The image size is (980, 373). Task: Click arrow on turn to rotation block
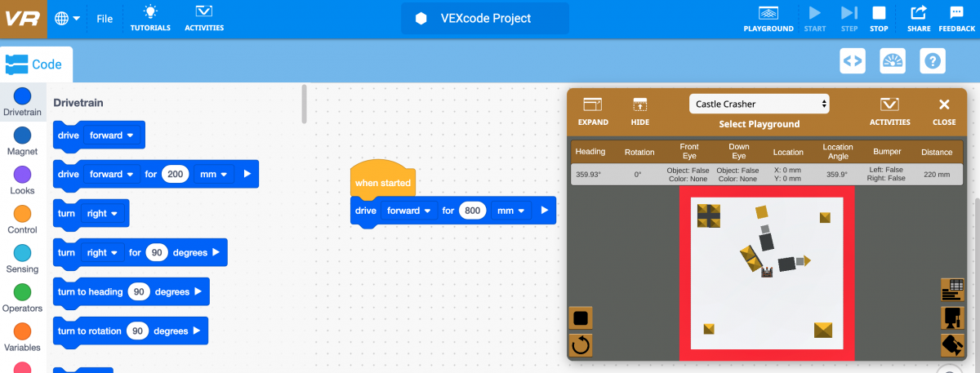[x=196, y=331]
